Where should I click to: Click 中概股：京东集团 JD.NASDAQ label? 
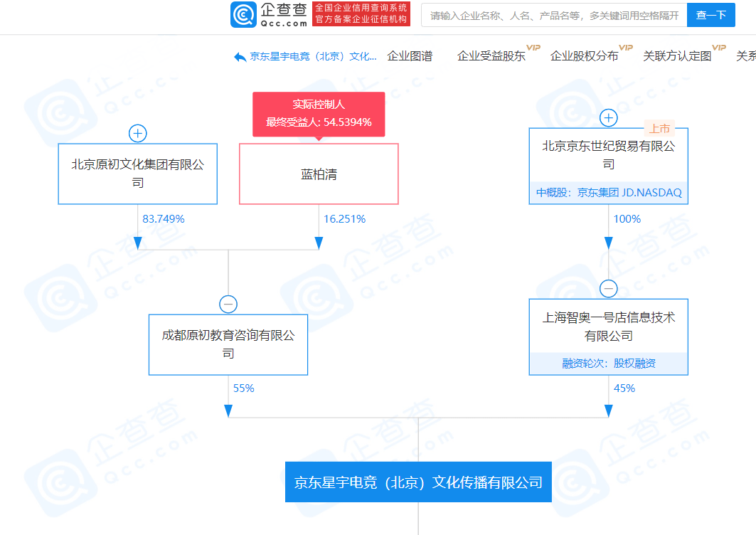pyautogui.click(x=609, y=193)
